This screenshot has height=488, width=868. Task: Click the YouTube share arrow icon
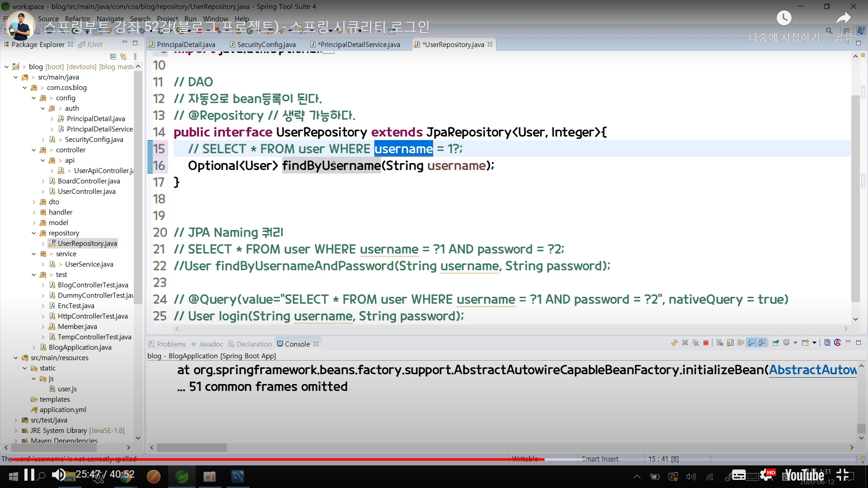click(843, 19)
